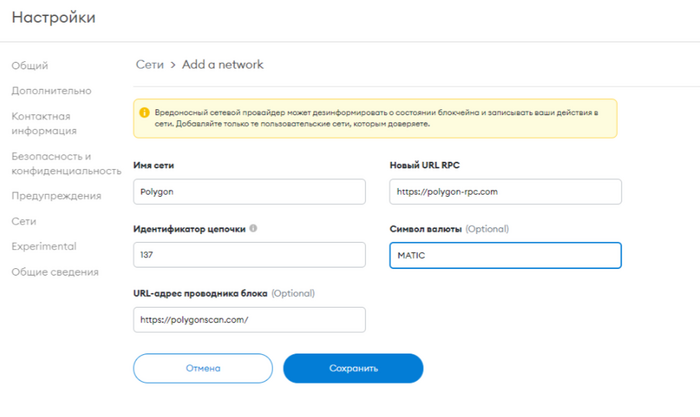Click the Add a network breadcrumb
The height and width of the screenshot is (417, 700).
pyautogui.click(x=222, y=65)
